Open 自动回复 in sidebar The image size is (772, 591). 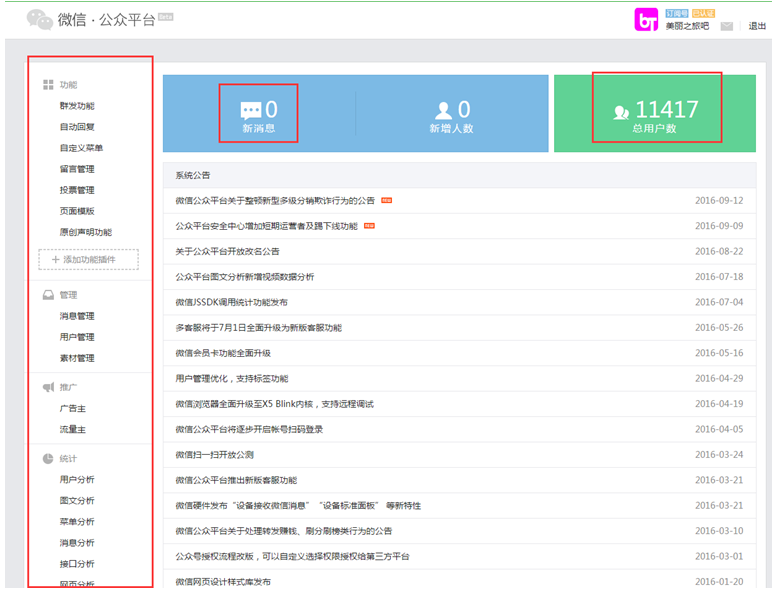77,127
